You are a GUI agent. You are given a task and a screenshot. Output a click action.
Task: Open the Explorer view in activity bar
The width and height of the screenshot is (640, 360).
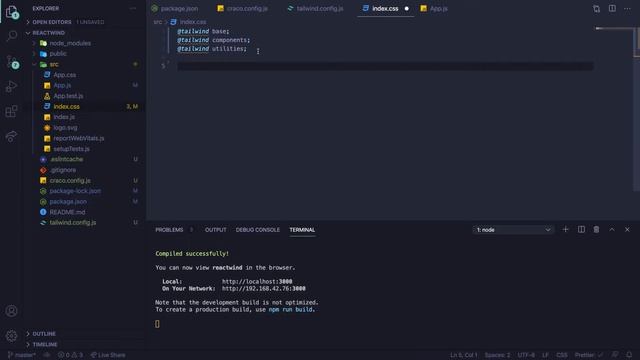click(x=12, y=12)
